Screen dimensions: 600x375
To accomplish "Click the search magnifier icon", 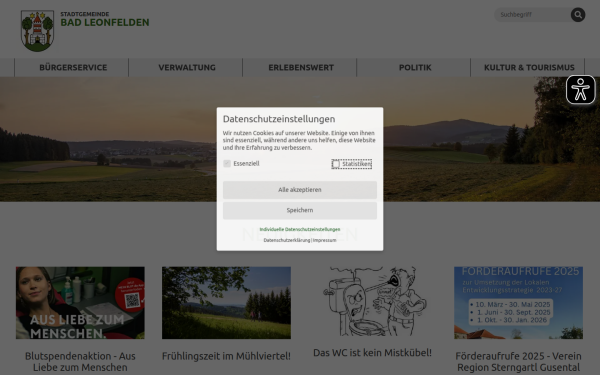I will 578,15.
